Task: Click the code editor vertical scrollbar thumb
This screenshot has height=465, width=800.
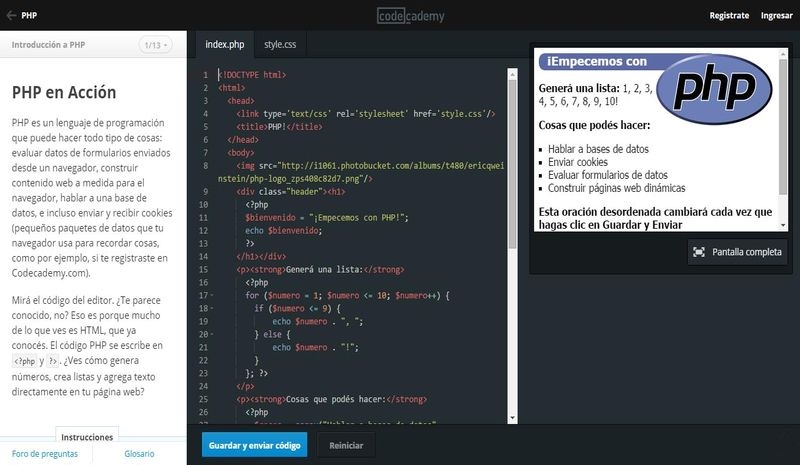Action: pyautogui.click(x=512, y=164)
